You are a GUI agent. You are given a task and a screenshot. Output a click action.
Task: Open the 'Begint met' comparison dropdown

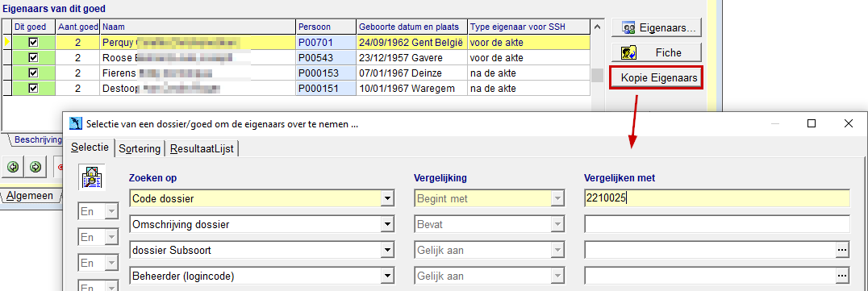coord(557,198)
